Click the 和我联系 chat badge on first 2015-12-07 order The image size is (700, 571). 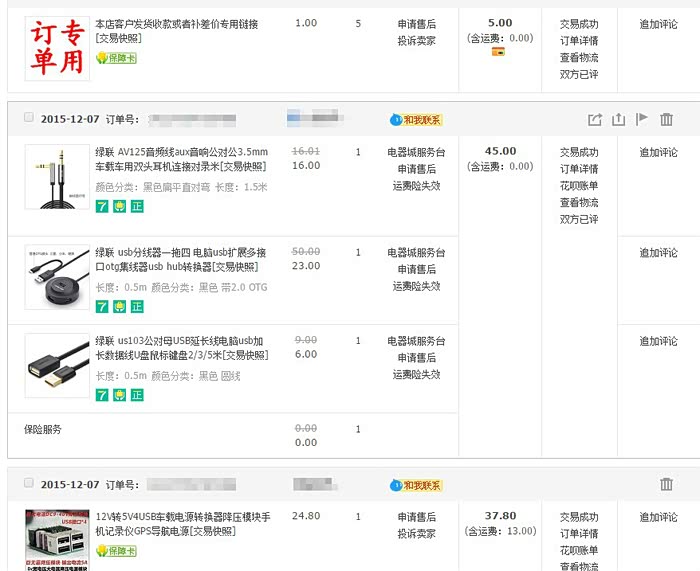click(x=416, y=120)
